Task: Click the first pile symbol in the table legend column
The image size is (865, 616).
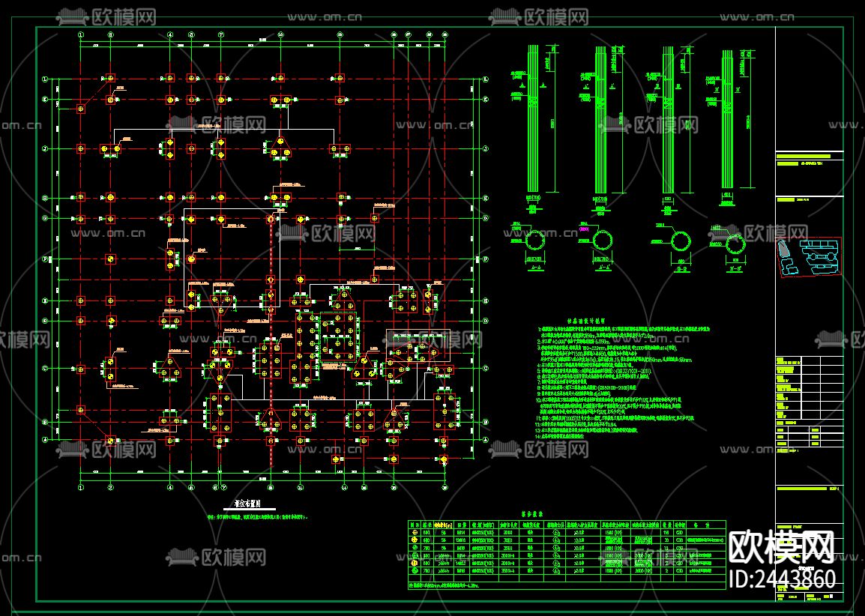Action: pos(415,534)
